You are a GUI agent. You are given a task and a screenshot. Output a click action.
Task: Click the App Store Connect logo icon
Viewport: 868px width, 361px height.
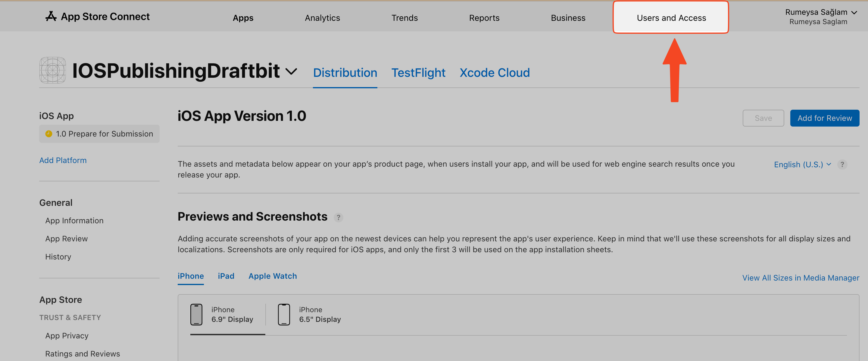pos(51,16)
